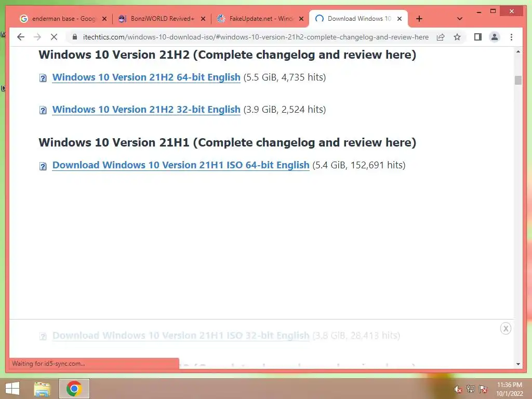Maximize the Chrome window
Viewport: 532px width, 399px height.
point(493,11)
